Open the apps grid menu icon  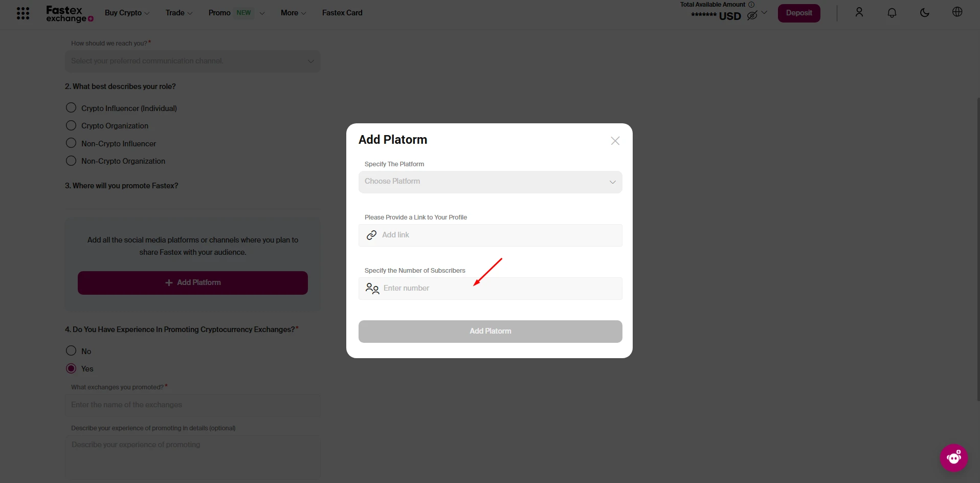pyautogui.click(x=23, y=13)
